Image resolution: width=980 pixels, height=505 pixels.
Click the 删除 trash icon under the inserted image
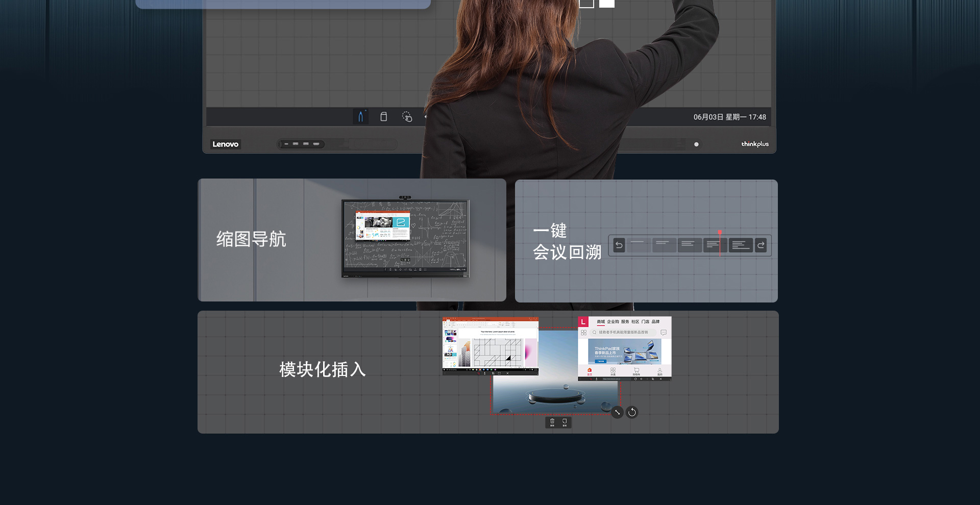[x=552, y=421]
